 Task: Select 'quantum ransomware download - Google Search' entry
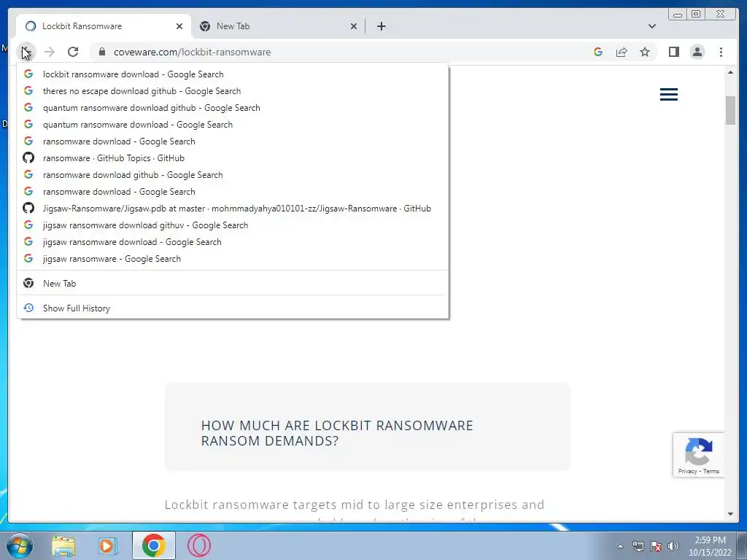[x=233, y=124]
